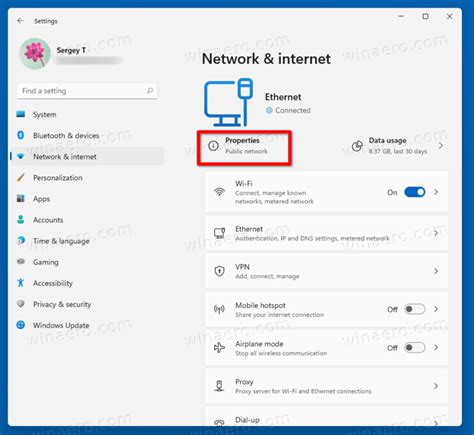The width and height of the screenshot is (474, 435).
Task: Go back with the back arrow
Action: 20,21
